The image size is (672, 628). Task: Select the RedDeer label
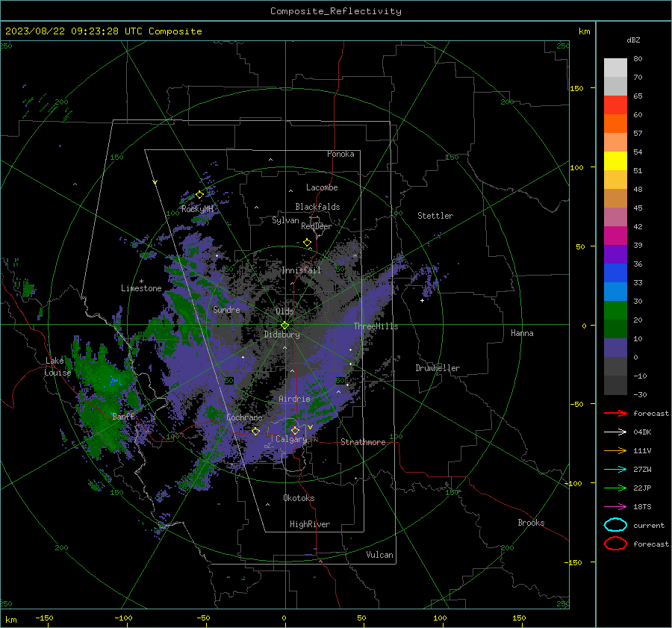pos(317,226)
